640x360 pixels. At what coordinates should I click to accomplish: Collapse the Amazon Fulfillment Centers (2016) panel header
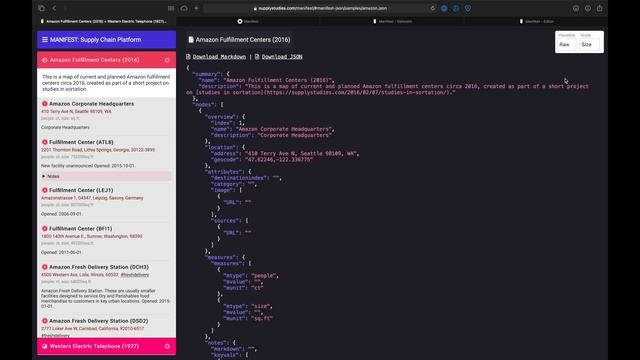pos(107,60)
